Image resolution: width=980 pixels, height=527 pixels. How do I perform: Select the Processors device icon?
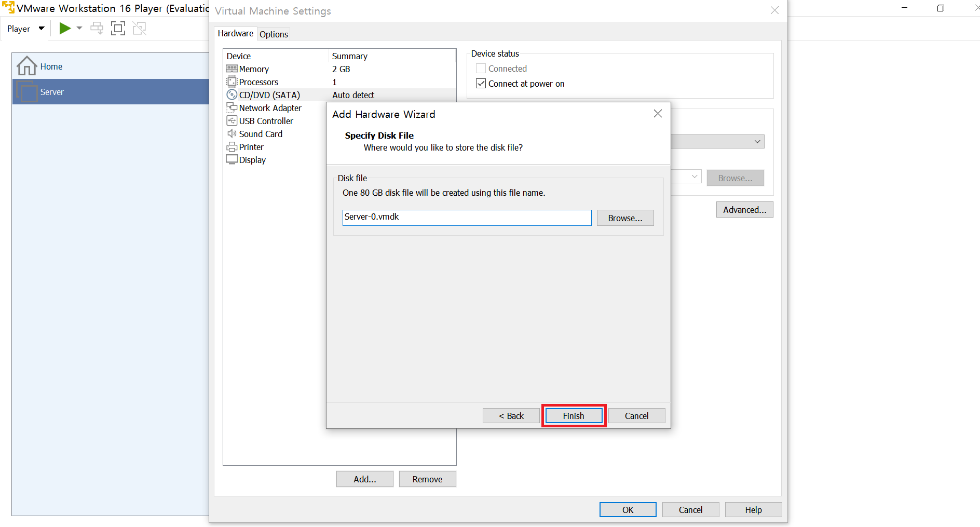pos(232,82)
